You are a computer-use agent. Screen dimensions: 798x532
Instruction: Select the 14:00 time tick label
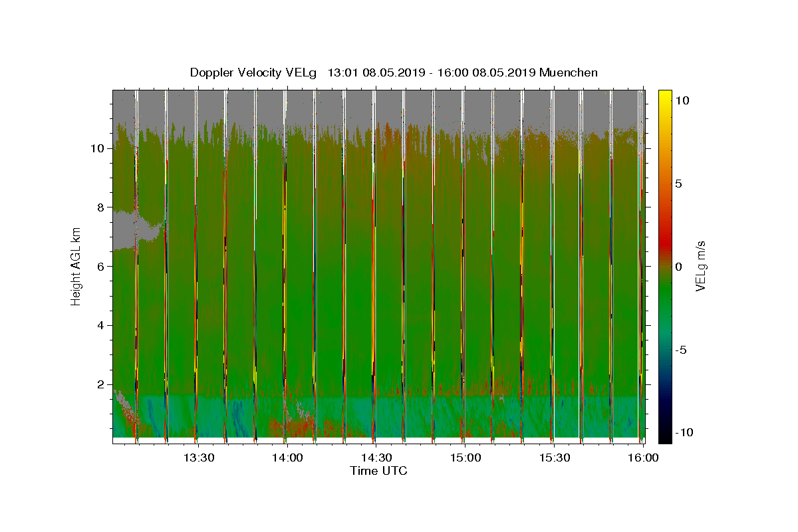(287, 458)
